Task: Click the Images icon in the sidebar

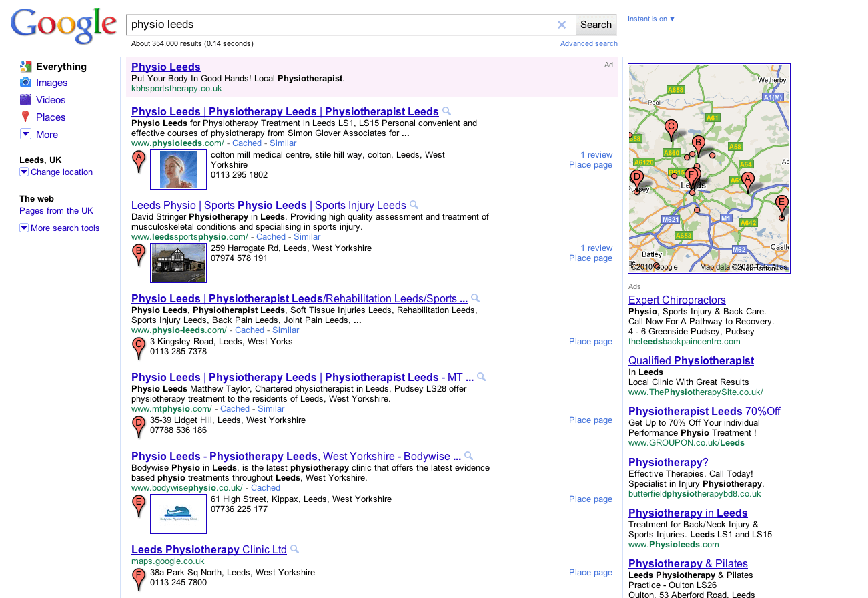Action: 26,83
